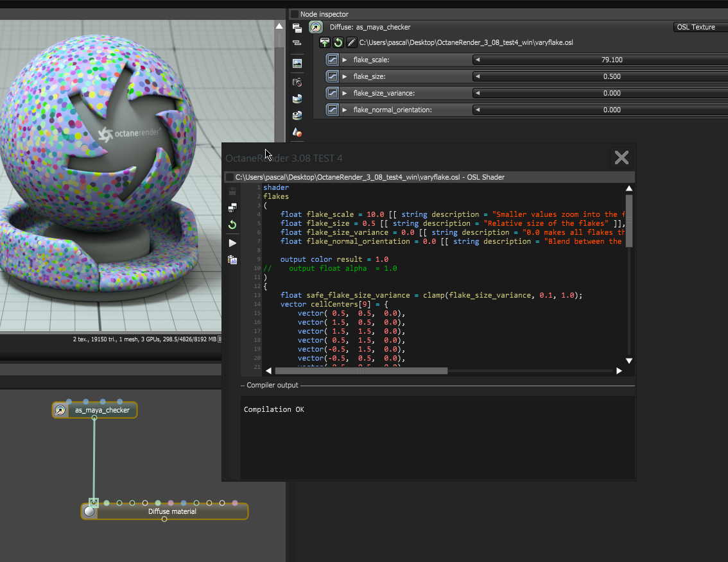This screenshot has width=728, height=562.
Task: Click the varyflake.osl file path in Node inspector
Action: pyautogui.click(x=466, y=43)
